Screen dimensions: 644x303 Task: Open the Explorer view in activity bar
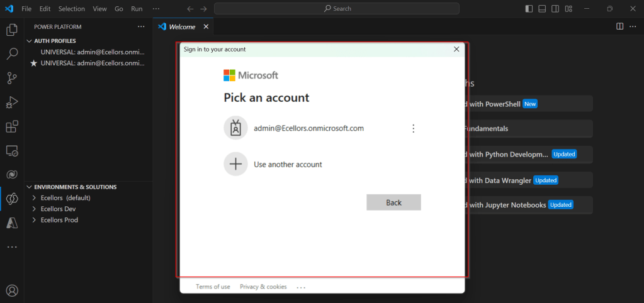tap(12, 30)
